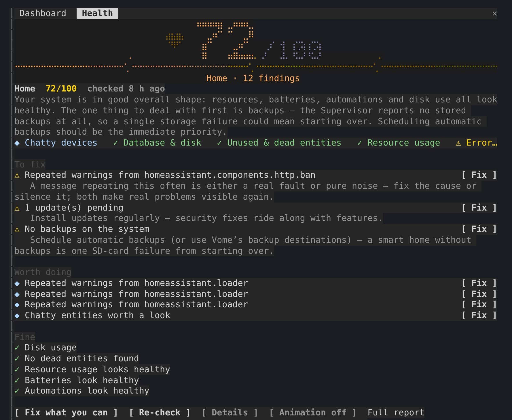Open the Chatty devices category chip
The image size is (512, 420).
click(56, 143)
